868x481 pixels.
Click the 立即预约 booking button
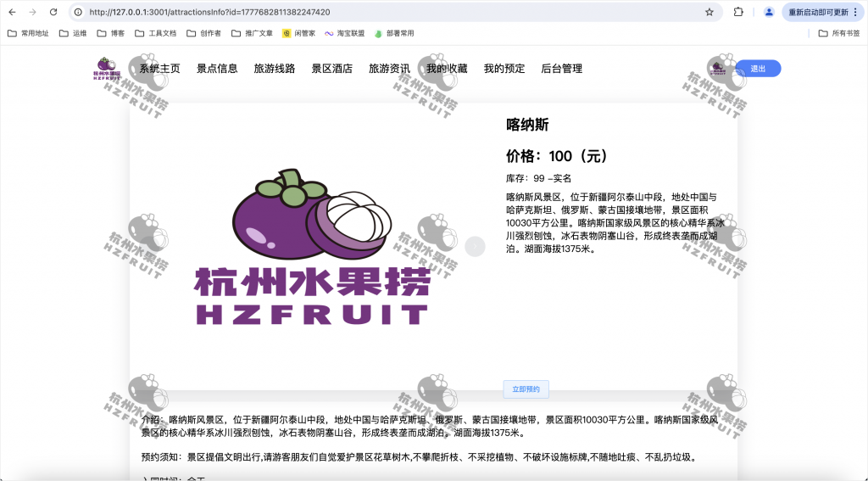(x=526, y=389)
